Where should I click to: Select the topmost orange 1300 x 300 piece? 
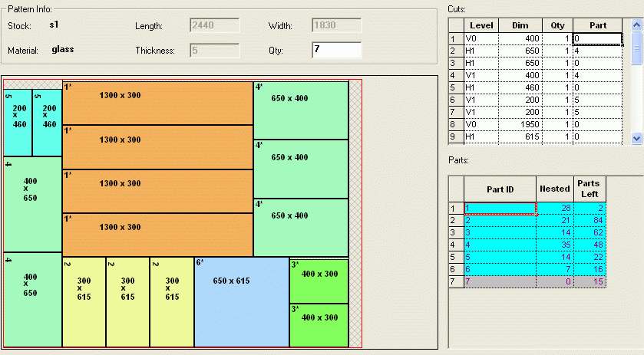tap(158, 103)
